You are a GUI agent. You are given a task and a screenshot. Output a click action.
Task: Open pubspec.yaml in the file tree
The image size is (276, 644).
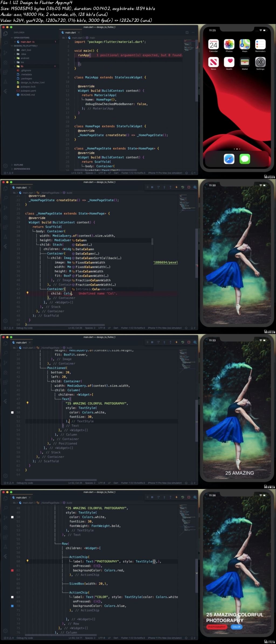[x=28, y=91]
